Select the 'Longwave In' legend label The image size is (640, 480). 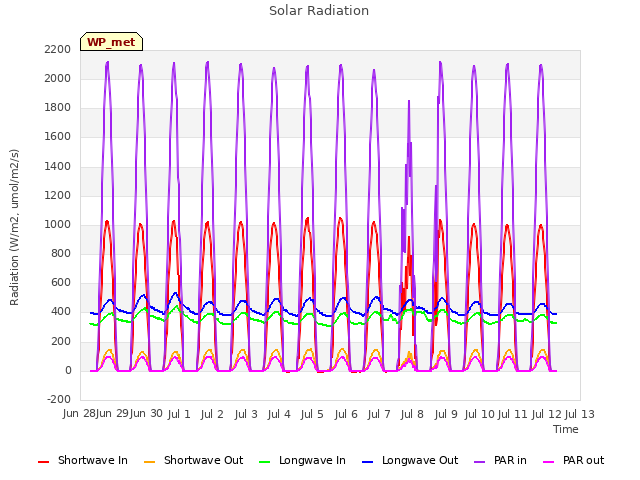pos(312,460)
